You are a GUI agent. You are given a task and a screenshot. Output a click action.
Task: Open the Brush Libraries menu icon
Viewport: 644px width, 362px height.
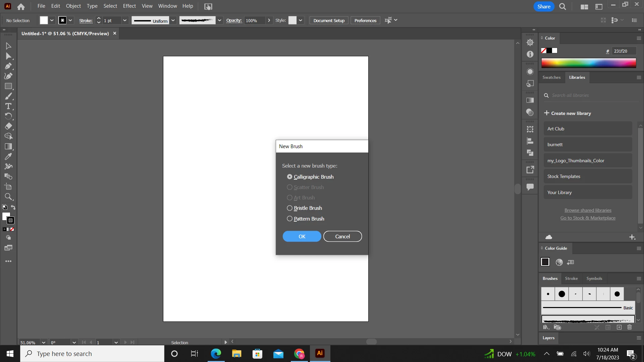pos(546,327)
